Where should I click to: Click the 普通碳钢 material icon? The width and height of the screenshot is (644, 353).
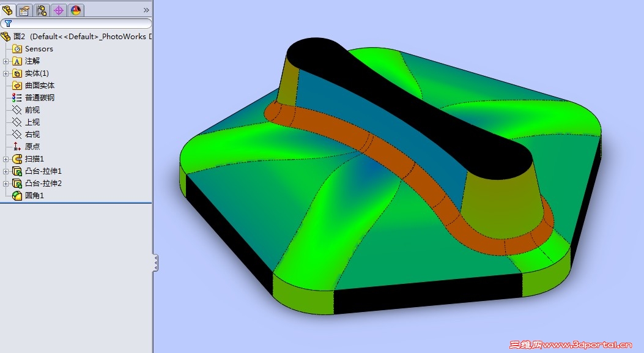point(17,98)
